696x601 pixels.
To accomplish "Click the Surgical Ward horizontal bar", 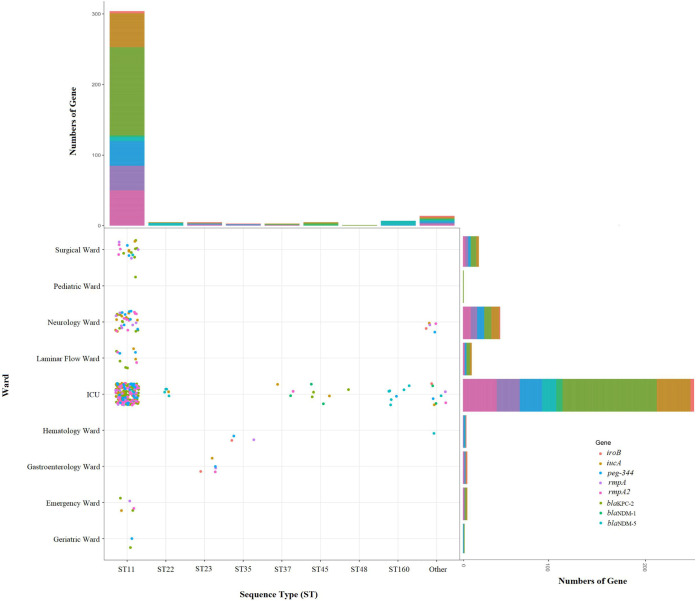I will 471,251.
